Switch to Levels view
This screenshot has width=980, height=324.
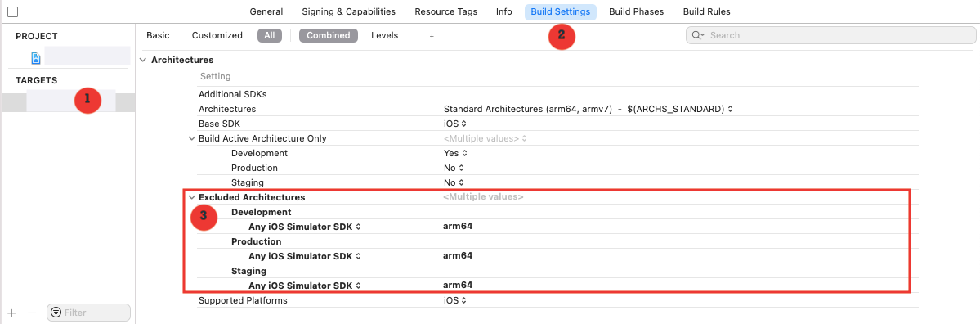pos(384,36)
